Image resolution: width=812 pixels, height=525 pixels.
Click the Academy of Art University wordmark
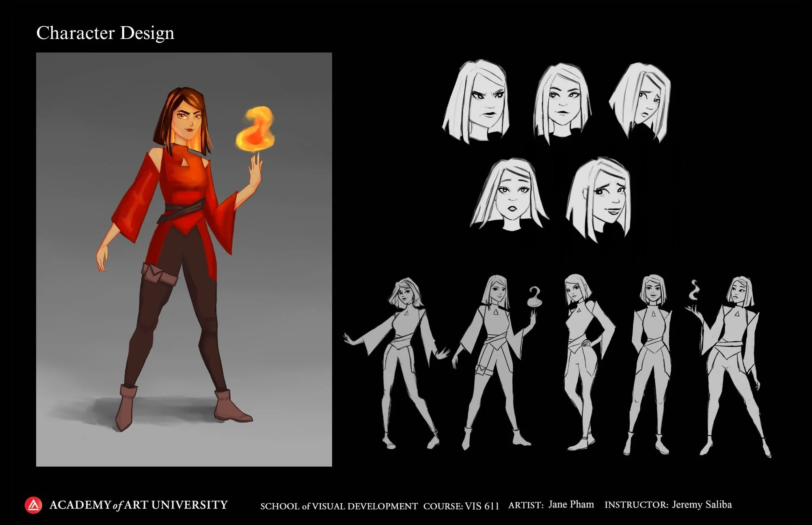coord(138,505)
